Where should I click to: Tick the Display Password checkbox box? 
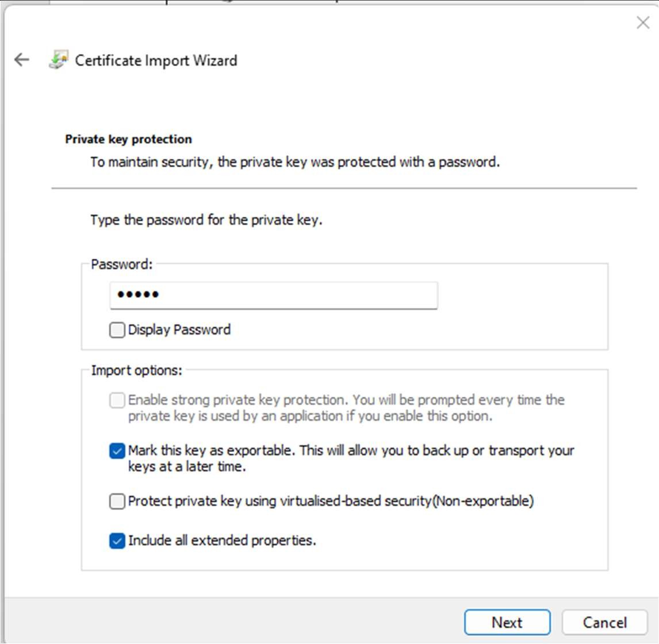point(117,330)
